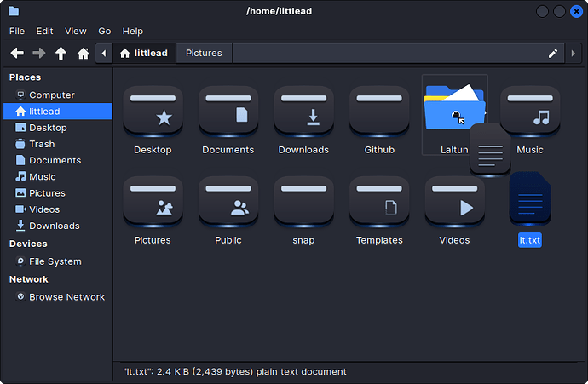Click the Public folder name label

[228, 240]
